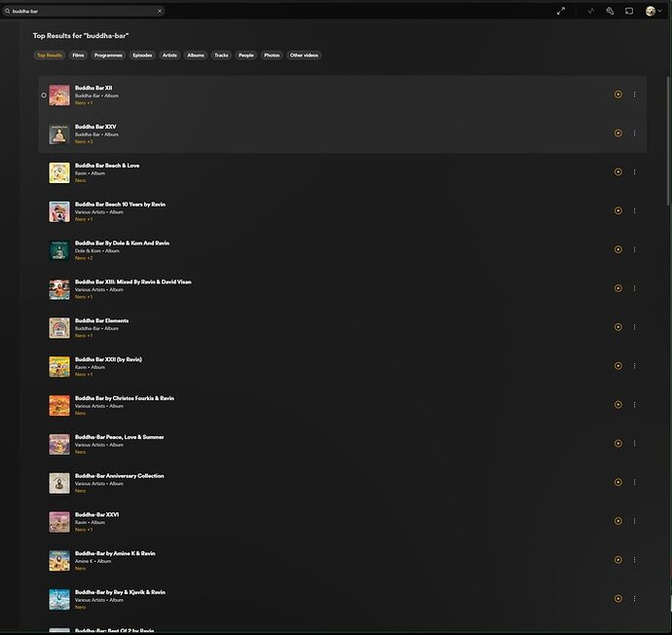
Task: Open more options for Peace, Love & Summer
Action: point(635,443)
